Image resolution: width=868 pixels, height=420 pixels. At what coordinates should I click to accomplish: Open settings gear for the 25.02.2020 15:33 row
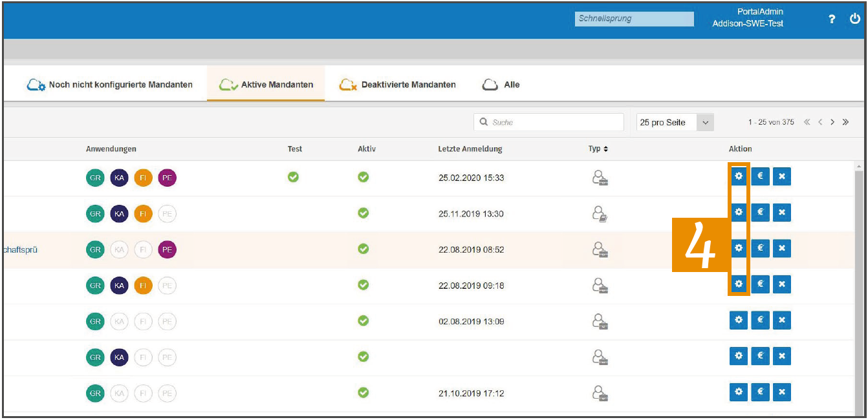pyautogui.click(x=739, y=176)
